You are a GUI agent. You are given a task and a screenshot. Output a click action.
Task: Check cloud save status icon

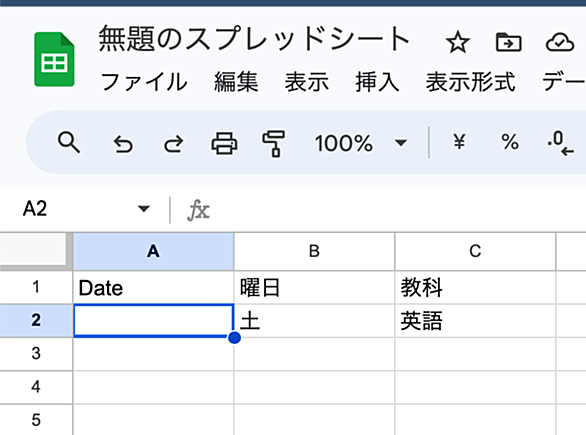point(559,42)
